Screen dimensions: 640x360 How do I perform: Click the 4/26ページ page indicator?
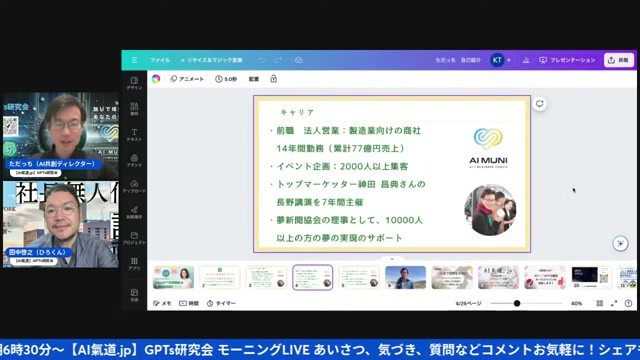pos(469,303)
